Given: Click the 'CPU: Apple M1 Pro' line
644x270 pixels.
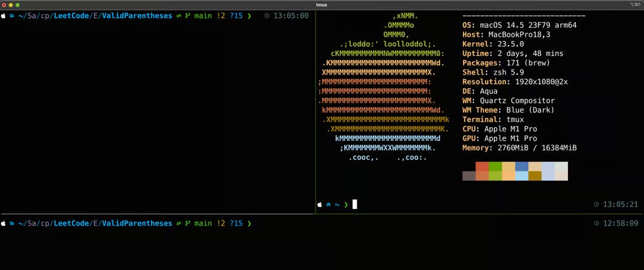Looking at the screenshot, I should 500,129.
